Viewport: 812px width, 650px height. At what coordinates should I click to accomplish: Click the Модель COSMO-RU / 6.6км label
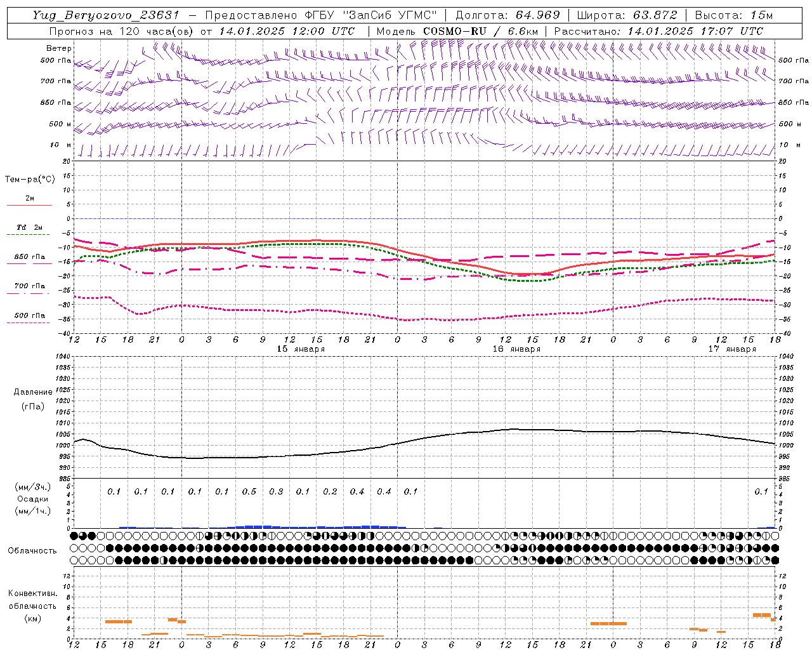click(x=457, y=31)
